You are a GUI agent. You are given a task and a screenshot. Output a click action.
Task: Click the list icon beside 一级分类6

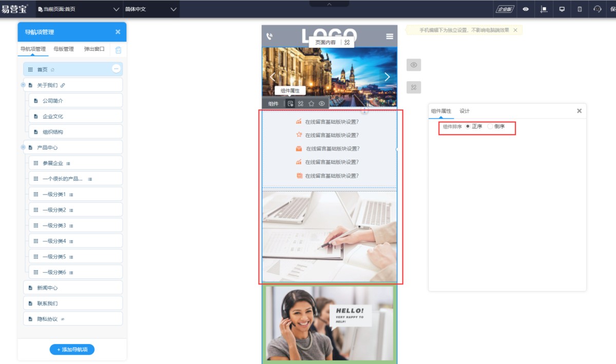point(71,273)
